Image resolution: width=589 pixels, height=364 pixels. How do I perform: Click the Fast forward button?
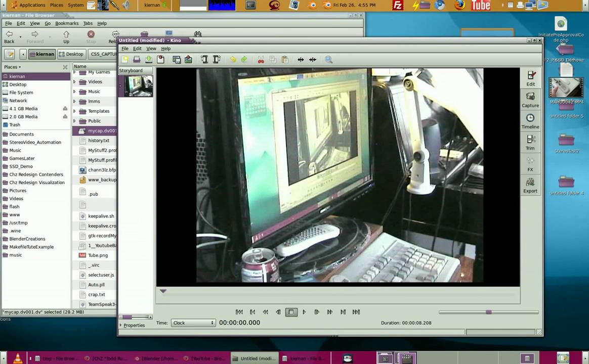click(x=330, y=312)
